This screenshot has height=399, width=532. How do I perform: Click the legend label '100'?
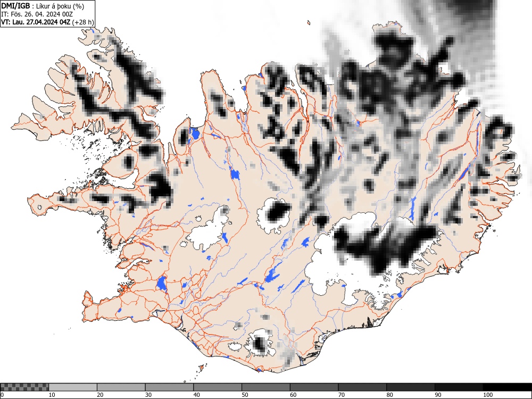pyautogui.click(x=487, y=395)
